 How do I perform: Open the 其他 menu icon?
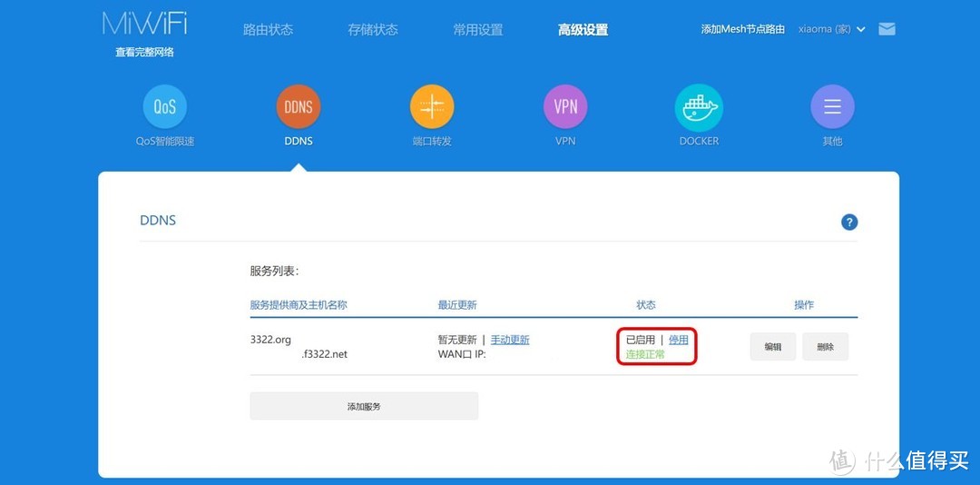tap(832, 107)
